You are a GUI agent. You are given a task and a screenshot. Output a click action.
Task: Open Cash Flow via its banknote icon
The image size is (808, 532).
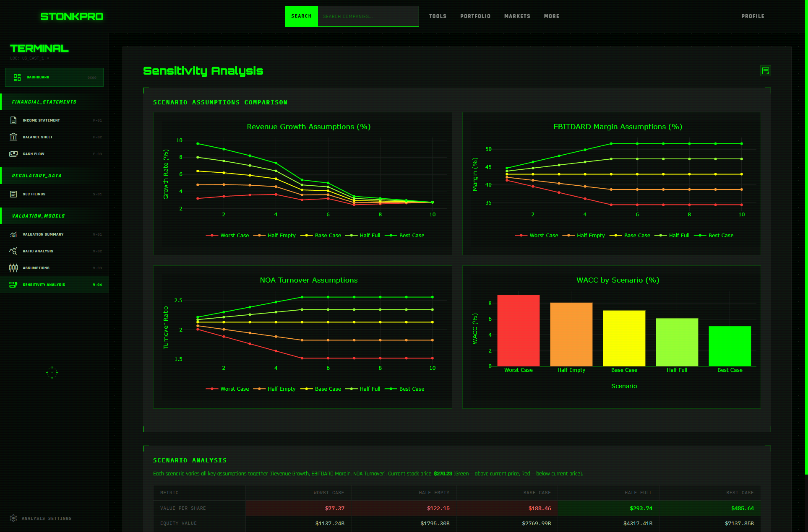(x=14, y=153)
